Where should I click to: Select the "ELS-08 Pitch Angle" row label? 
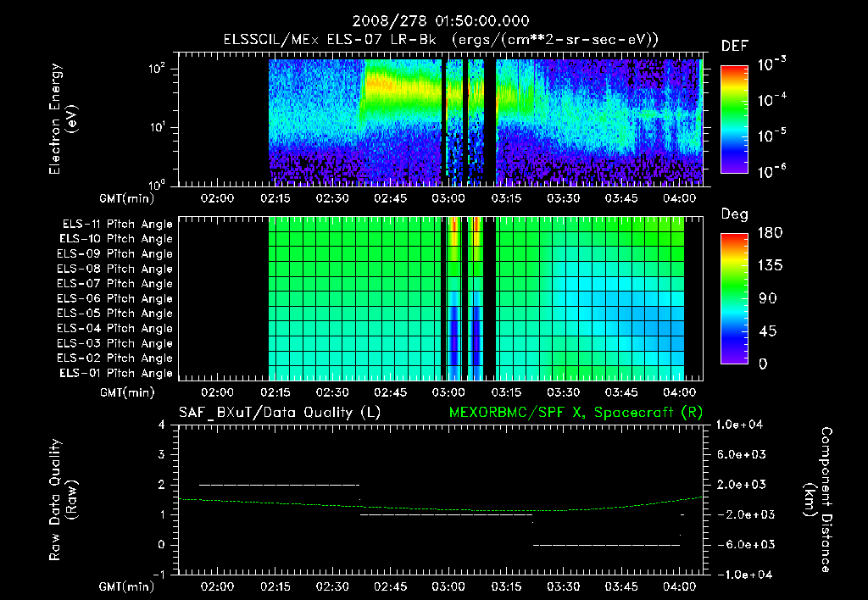point(114,269)
